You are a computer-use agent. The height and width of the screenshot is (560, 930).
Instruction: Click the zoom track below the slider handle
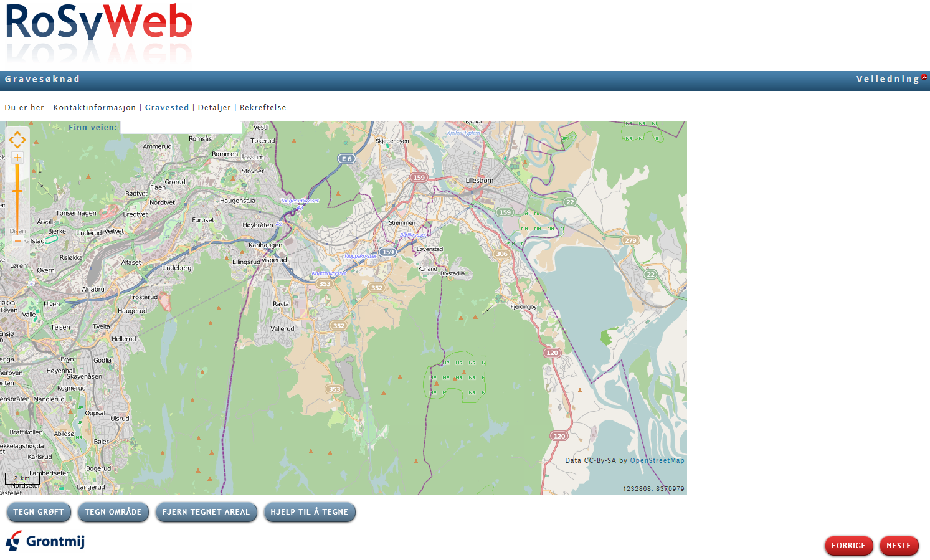click(17, 215)
